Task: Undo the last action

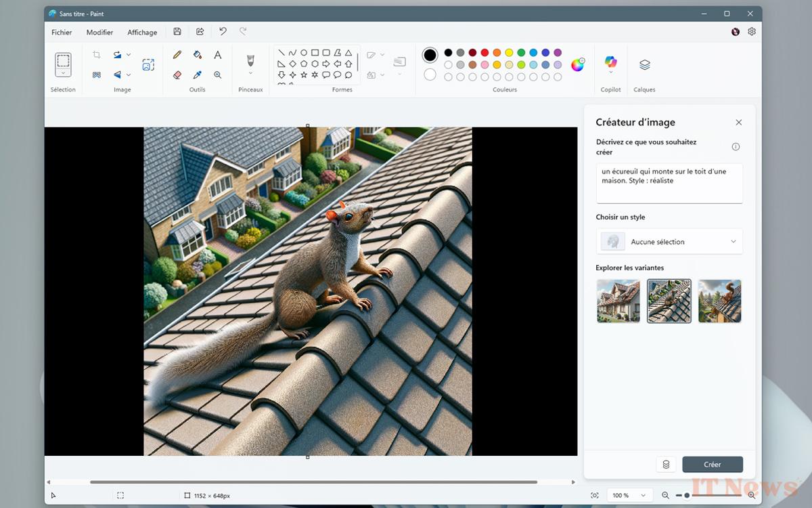Action: [x=223, y=32]
